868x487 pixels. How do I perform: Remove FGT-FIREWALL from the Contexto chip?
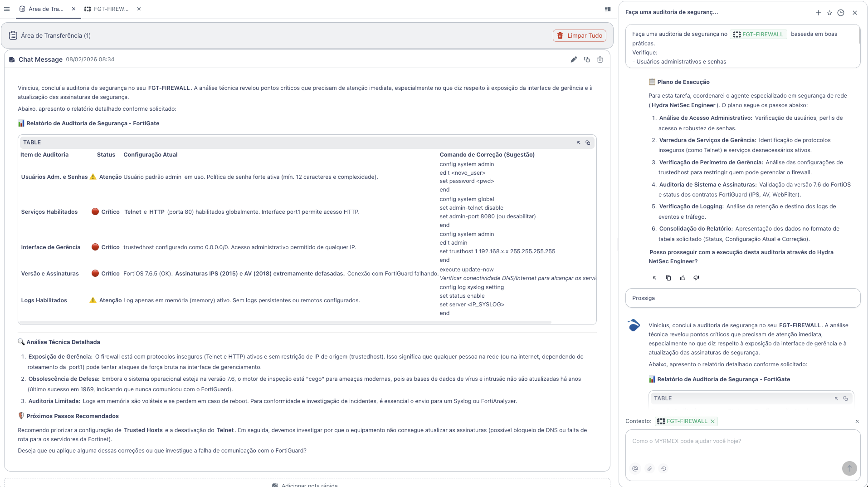pyautogui.click(x=712, y=421)
